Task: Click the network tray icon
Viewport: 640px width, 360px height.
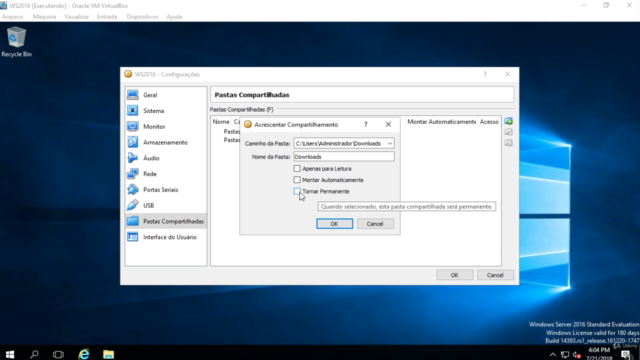Action: click(x=565, y=355)
